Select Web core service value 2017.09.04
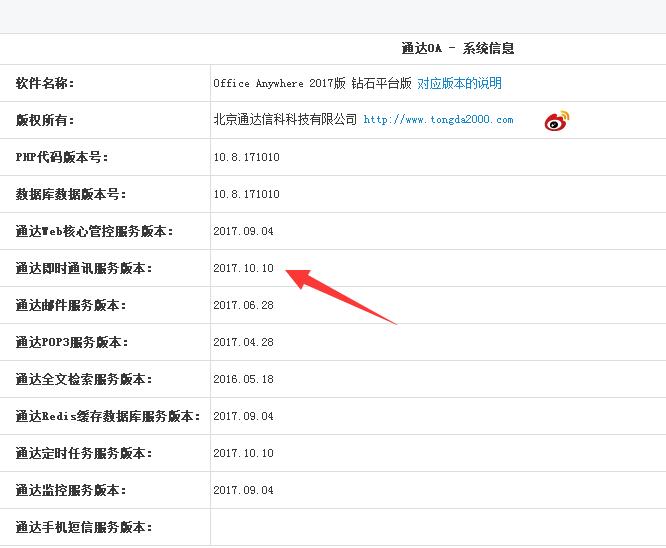The width and height of the screenshot is (666, 548). pyautogui.click(x=243, y=231)
